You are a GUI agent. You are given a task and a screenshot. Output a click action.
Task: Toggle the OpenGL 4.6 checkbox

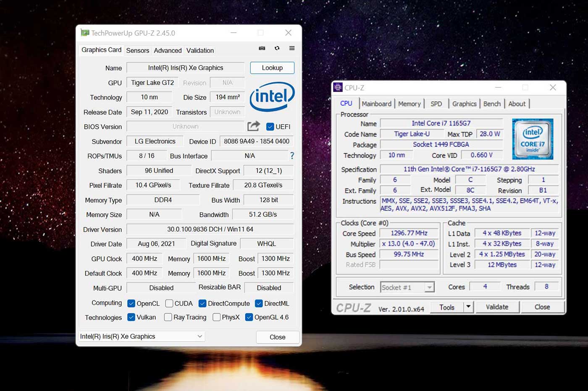pos(249,317)
